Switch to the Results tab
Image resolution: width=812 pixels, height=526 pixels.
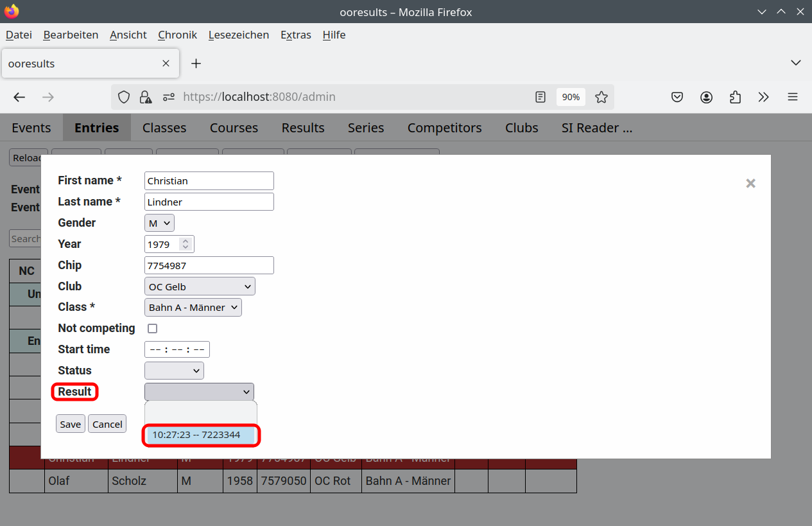pyautogui.click(x=303, y=128)
